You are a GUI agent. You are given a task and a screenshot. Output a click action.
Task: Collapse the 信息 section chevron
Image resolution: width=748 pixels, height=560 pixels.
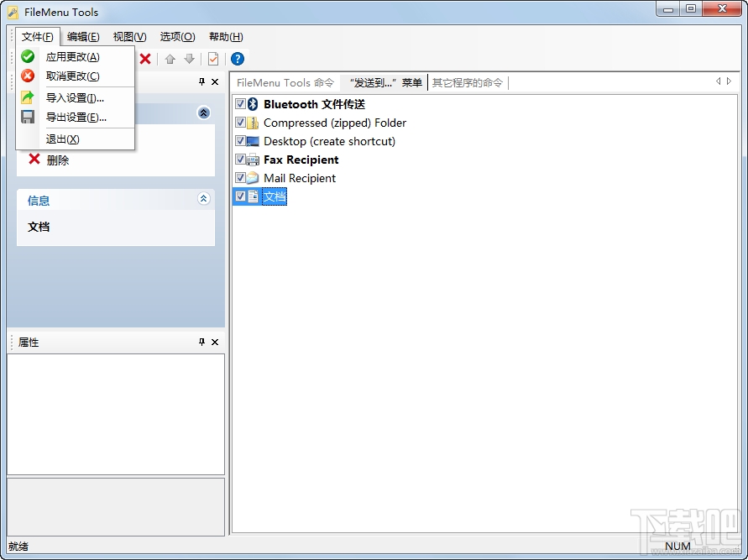(x=204, y=199)
